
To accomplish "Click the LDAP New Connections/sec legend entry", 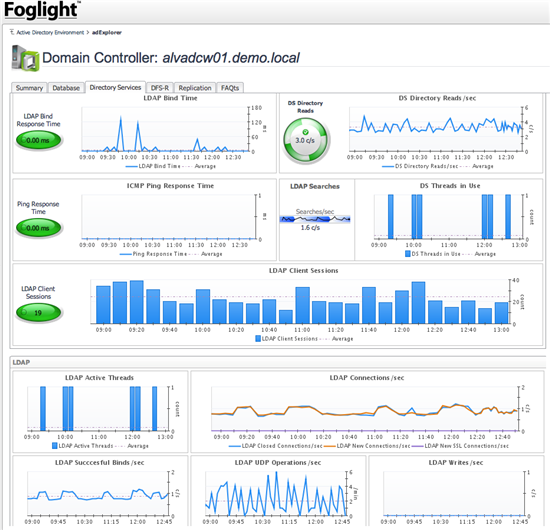I will pyautogui.click(x=367, y=446).
